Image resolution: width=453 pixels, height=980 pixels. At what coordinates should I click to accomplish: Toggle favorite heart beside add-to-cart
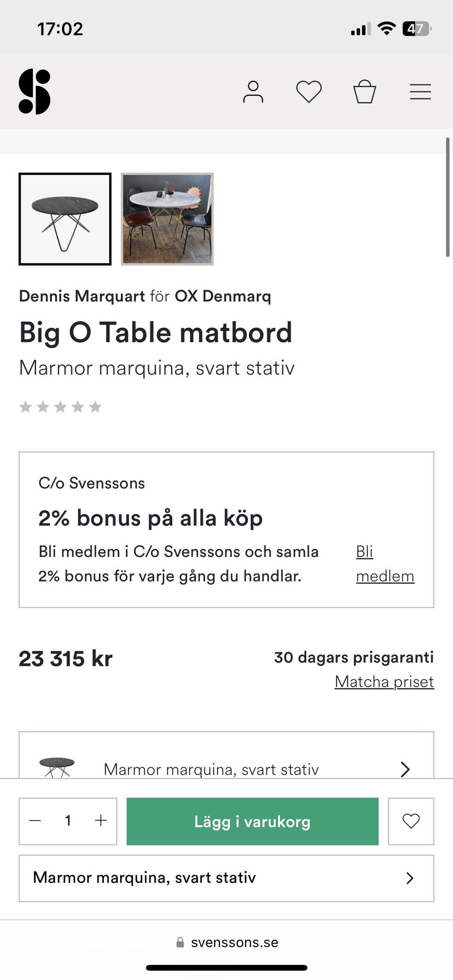[411, 821]
